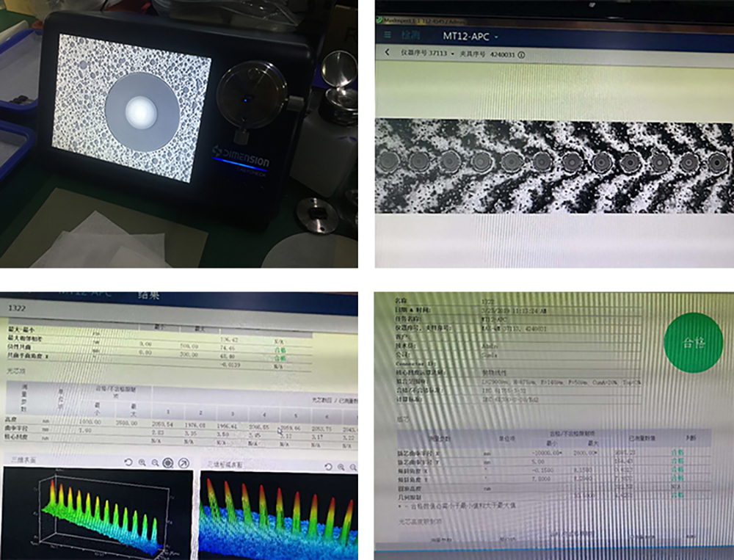This screenshot has width=734, height=560.
Task: Zoom in on the right 3D surface plot
Action: pos(341,467)
